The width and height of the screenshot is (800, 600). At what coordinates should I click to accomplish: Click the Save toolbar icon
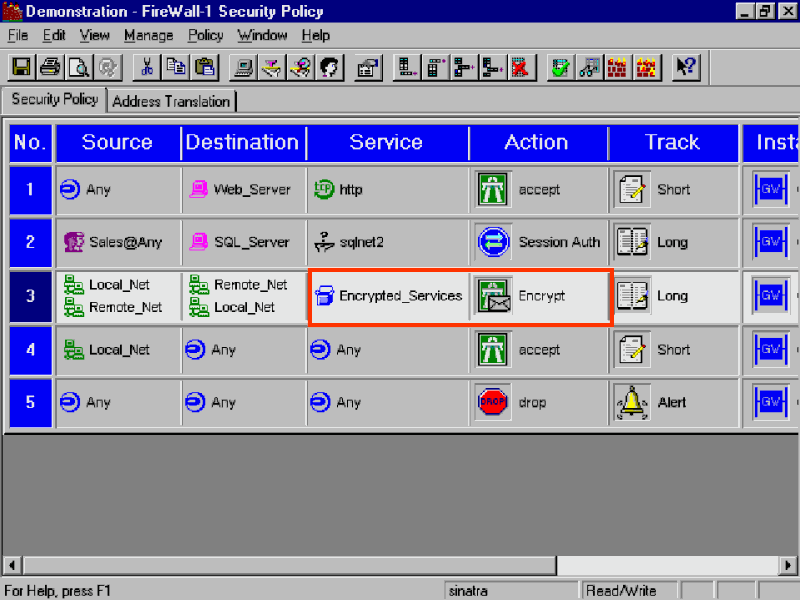click(22, 67)
